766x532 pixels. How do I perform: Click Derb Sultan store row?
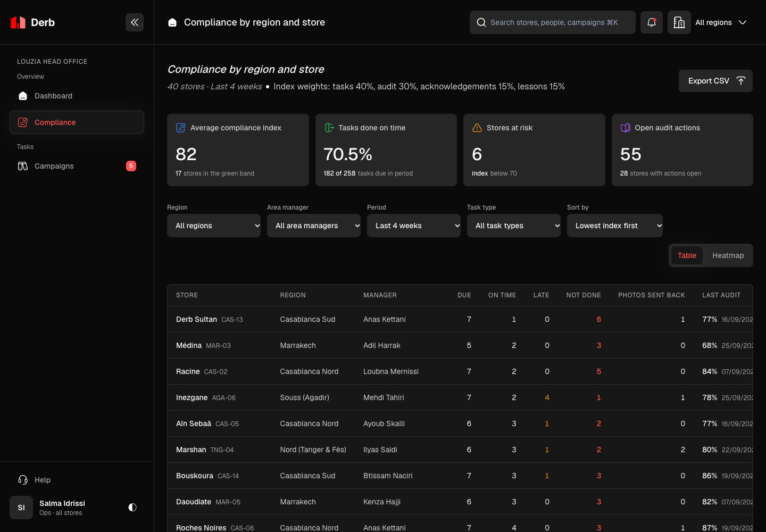[460, 319]
